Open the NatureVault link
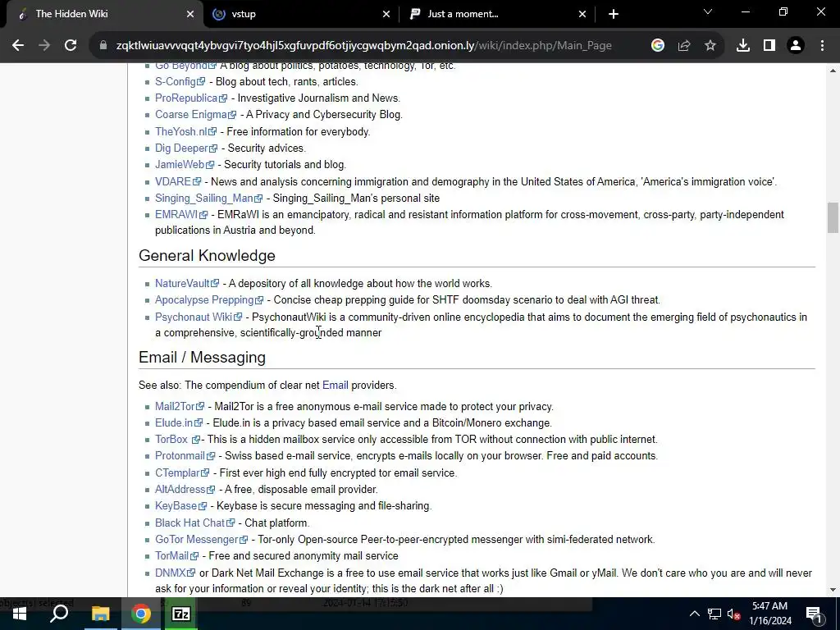This screenshot has height=630, width=840. pyautogui.click(x=187, y=283)
